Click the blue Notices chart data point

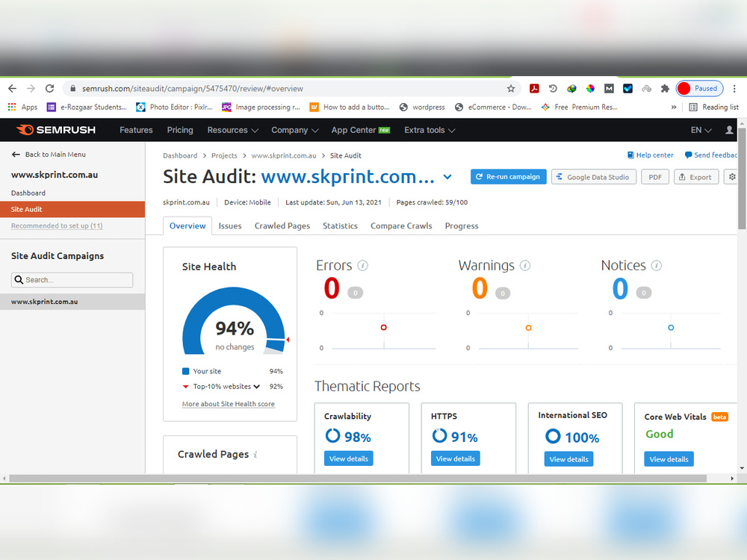click(x=671, y=328)
